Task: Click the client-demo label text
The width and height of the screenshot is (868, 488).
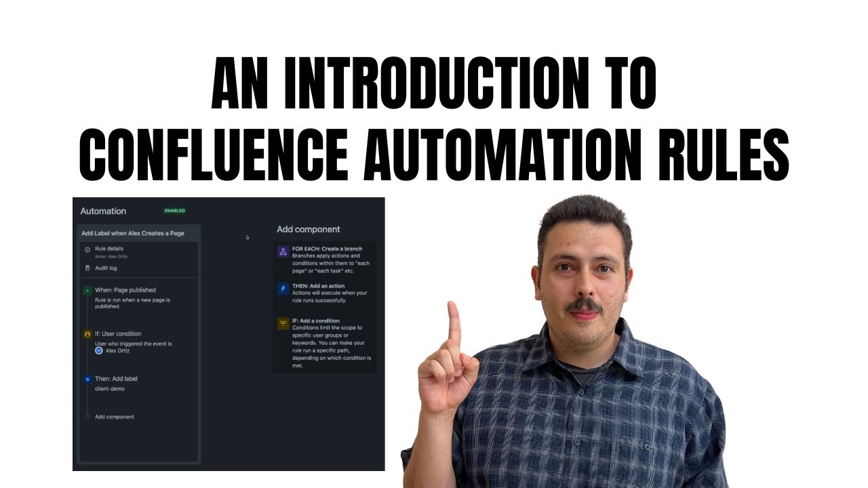Action: point(110,389)
